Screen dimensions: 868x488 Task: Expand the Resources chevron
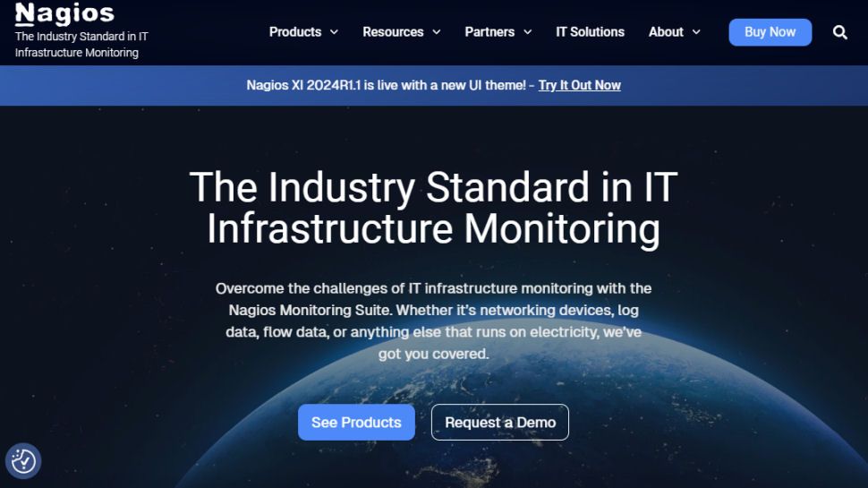[x=436, y=32]
